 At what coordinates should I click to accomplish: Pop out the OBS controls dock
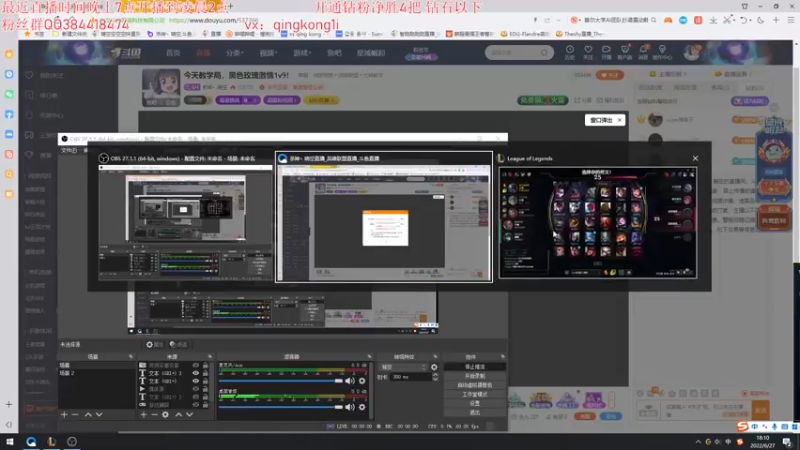(503, 357)
